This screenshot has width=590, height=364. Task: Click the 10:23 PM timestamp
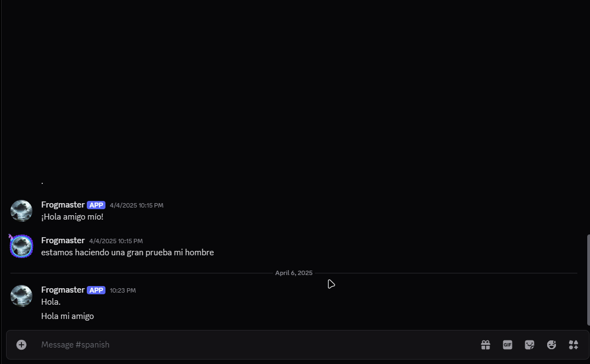(123, 290)
